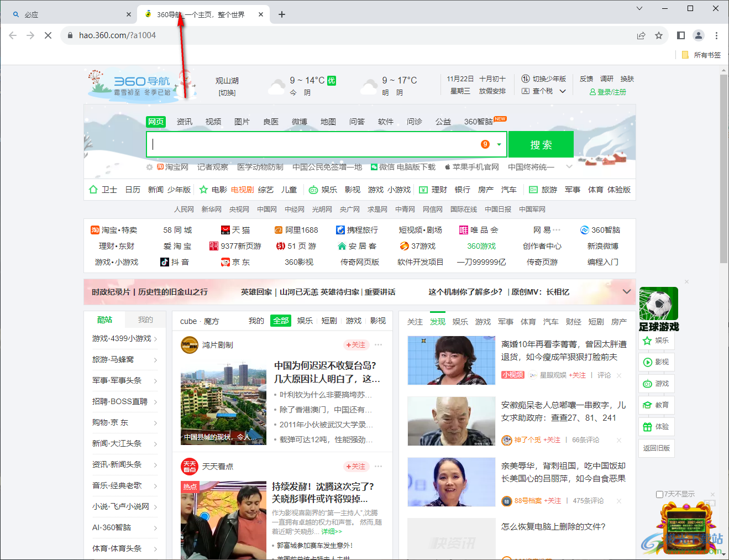Click the 360导航 logo
The height and width of the screenshot is (560, 729).
(141, 85)
